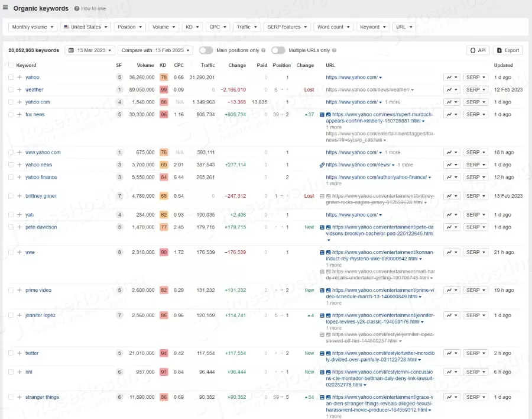Toggle Multiple URLs only switch
This screenshot has width=532, height=419.
[278, 50]
